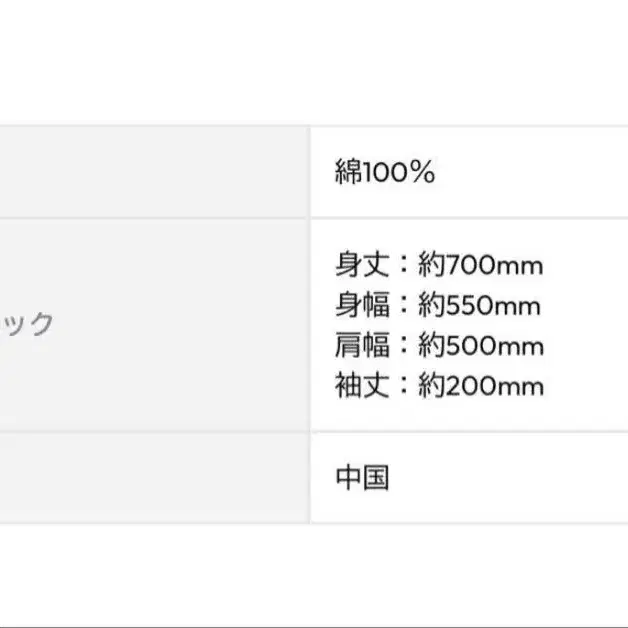Click the blank white area below the table
The width and height of the screenshot is (628, 628).
click(x=314, y=576)
